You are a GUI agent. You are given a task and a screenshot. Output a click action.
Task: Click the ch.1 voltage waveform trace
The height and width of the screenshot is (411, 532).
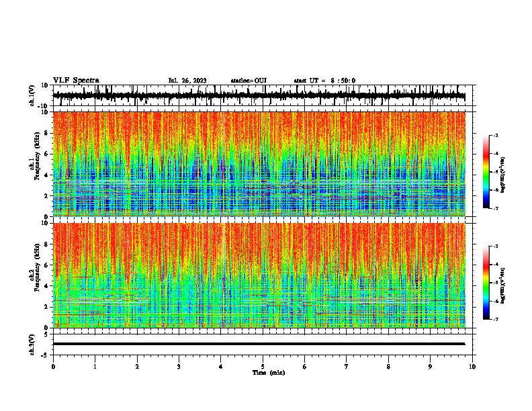pyautogui.click(x=259, y=95)
